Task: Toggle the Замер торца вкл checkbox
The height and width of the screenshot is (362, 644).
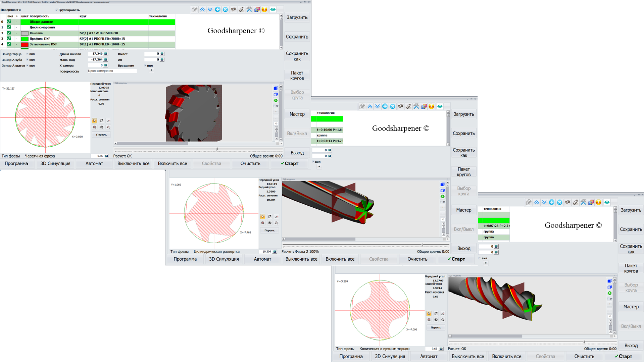Action: point(27,54)
